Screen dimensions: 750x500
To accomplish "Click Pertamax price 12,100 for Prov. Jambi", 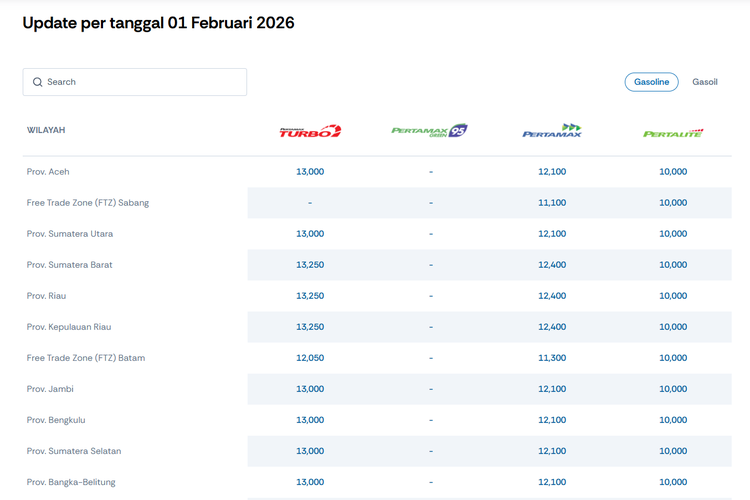I will (x=552, y=389).
